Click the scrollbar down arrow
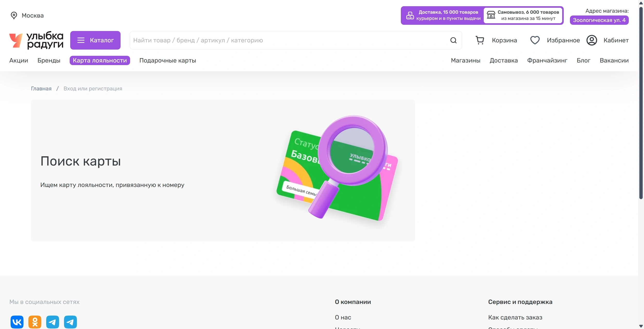 point(641,326)
